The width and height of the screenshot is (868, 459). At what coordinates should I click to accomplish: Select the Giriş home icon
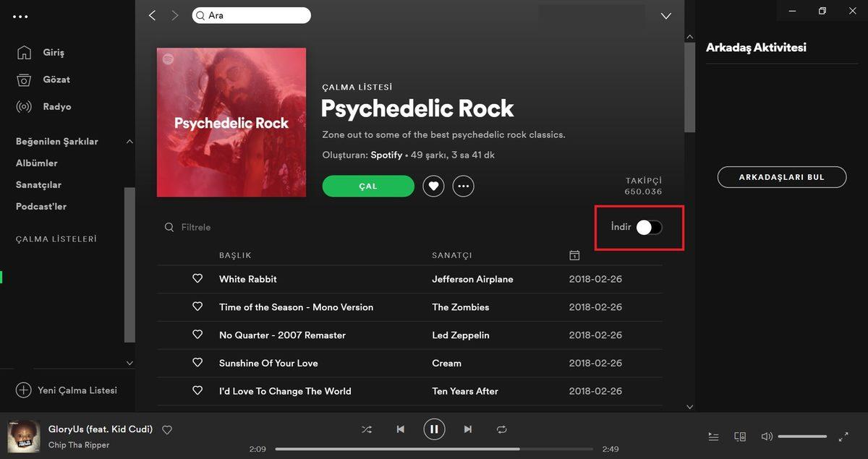click(x=24, y=52)
